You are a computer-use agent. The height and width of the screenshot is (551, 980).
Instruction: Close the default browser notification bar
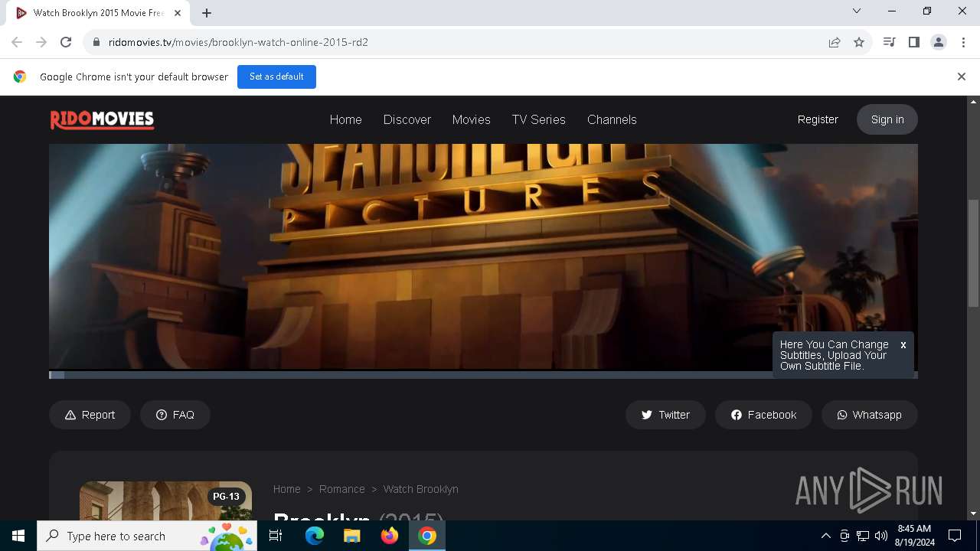(x=961, y=77)
